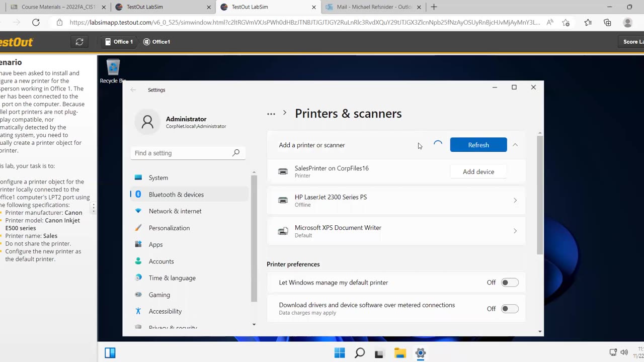The height and width of the screenshot is (362, 644).
Task: Toggle Let Windows manage my default printer
Action: [x=509, y=283]
